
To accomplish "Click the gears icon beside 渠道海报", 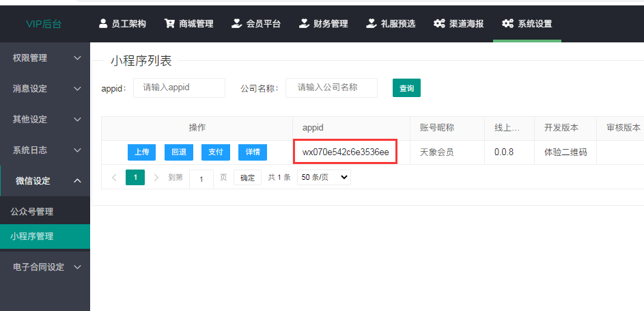I will [439, 24].
